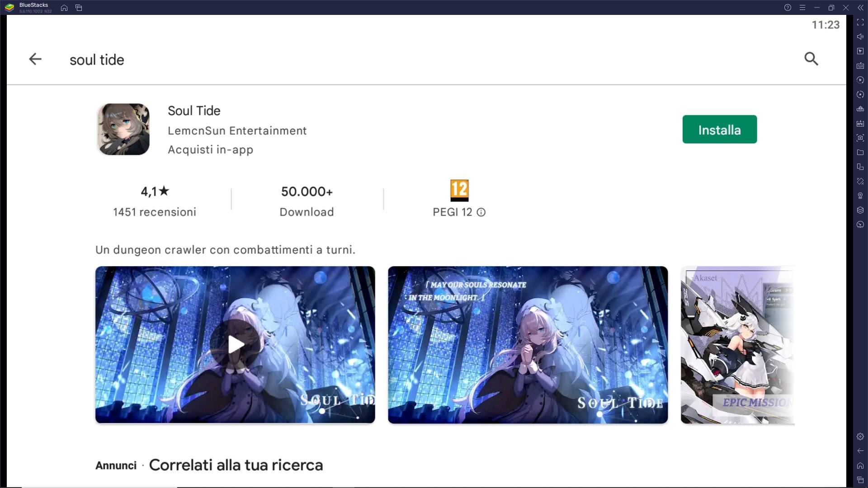Open the sidebar macro recorder icon

(x=860, y=94)
